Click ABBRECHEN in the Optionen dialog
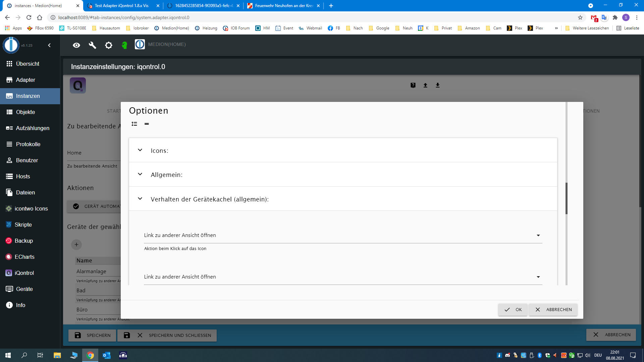Screen dimensions: 644x362 tap(553, 310)
